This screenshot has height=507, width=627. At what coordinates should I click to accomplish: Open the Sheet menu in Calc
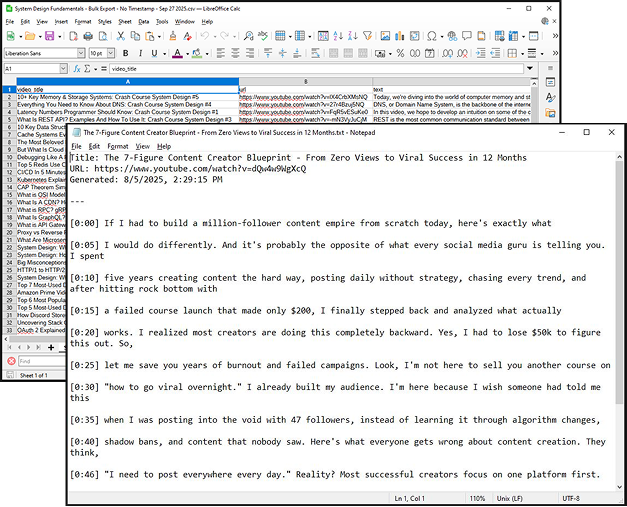124,20
